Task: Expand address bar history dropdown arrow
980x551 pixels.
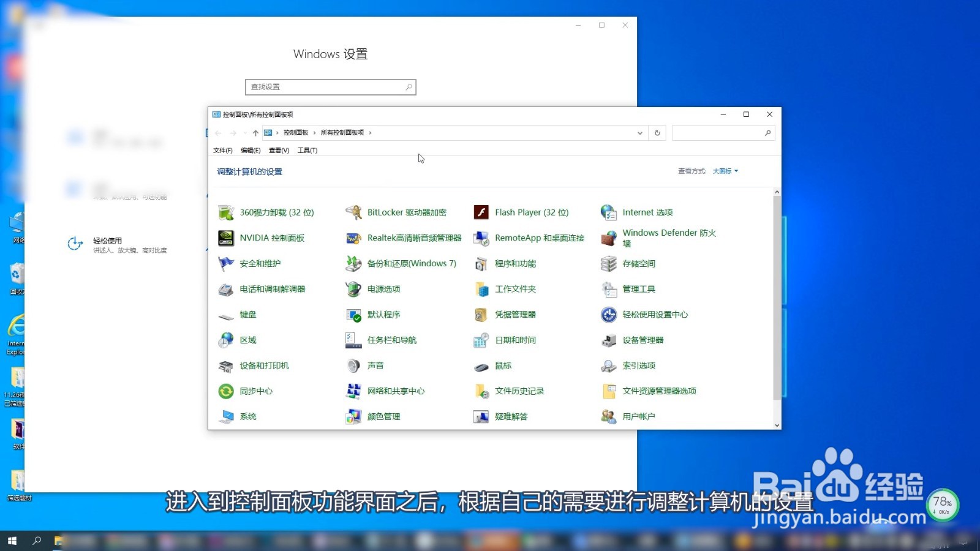Action: click(639, 133)
